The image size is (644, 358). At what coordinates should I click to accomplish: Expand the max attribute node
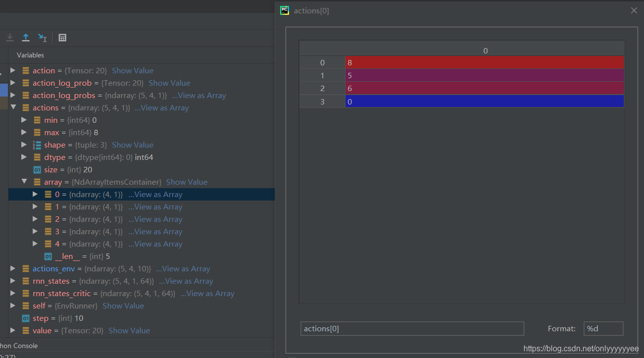point(24,132)
